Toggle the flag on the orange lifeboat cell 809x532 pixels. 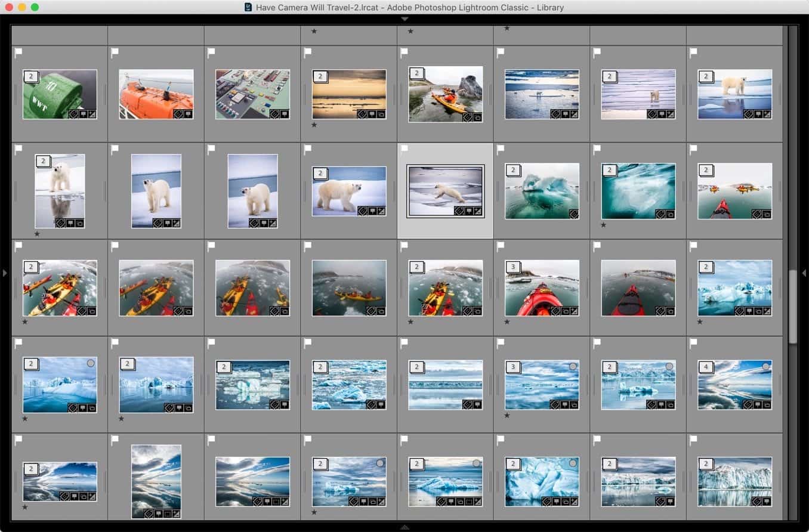tap(115, 52)
